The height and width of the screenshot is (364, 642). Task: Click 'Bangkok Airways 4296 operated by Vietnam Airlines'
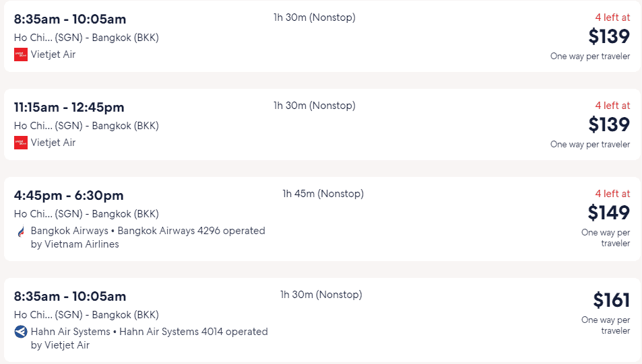(148, 238)
